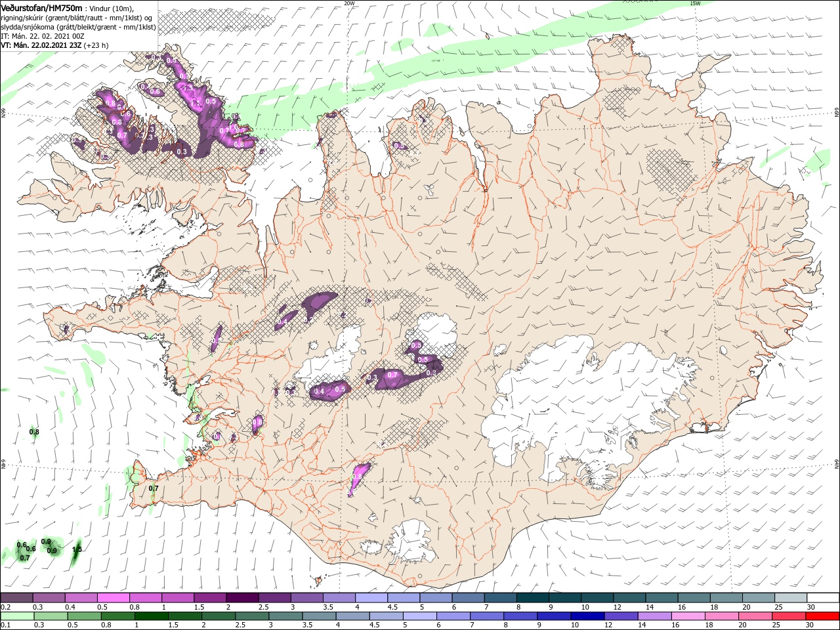Select bottom-row legend swatch starting at 2

tap(219, 616)
